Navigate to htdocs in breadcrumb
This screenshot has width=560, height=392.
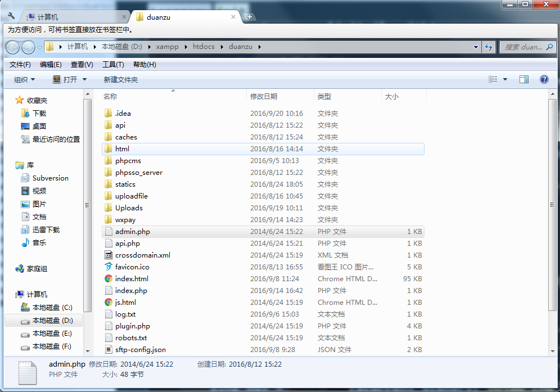pyautogui.click(x=204, y=47)
